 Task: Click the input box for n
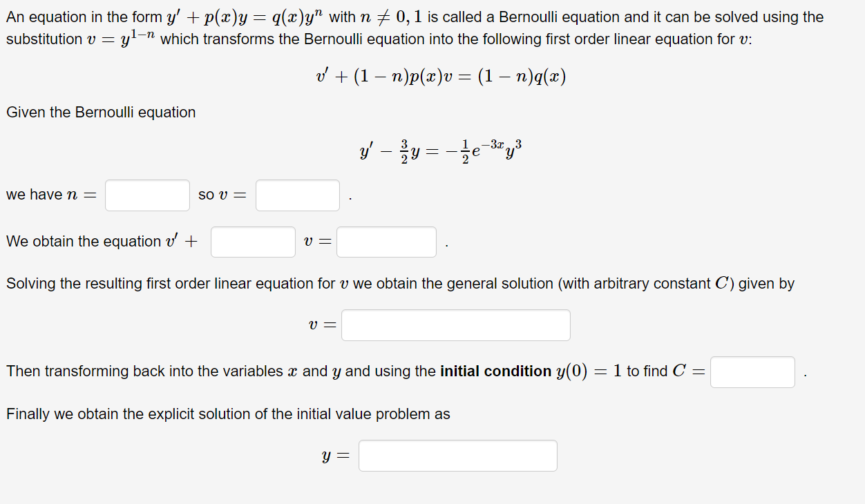tap(146, 195)
